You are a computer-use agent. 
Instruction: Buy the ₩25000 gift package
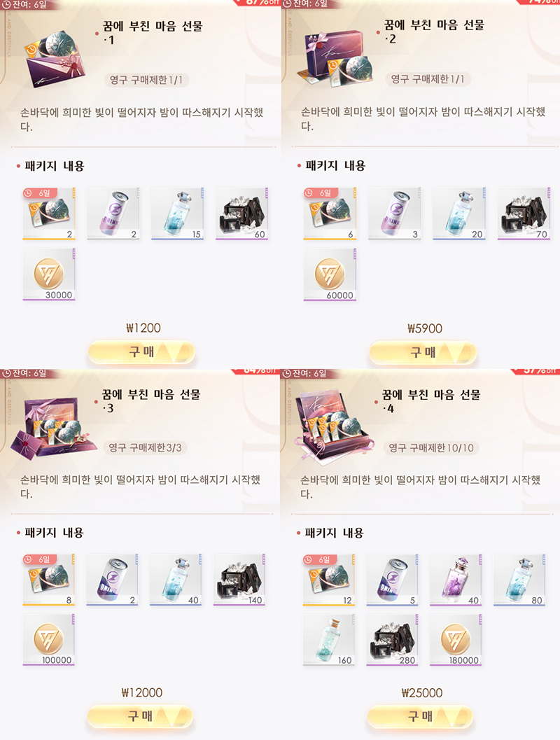[420, 716]
